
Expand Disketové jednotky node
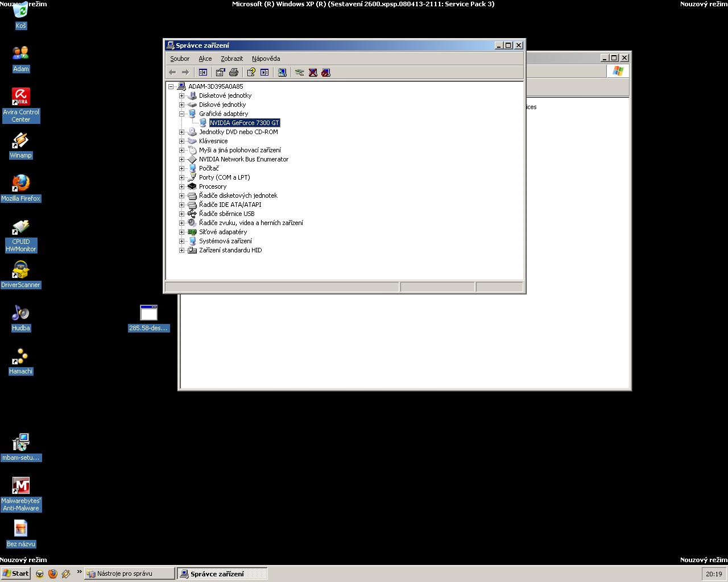[x=182, y=95]
